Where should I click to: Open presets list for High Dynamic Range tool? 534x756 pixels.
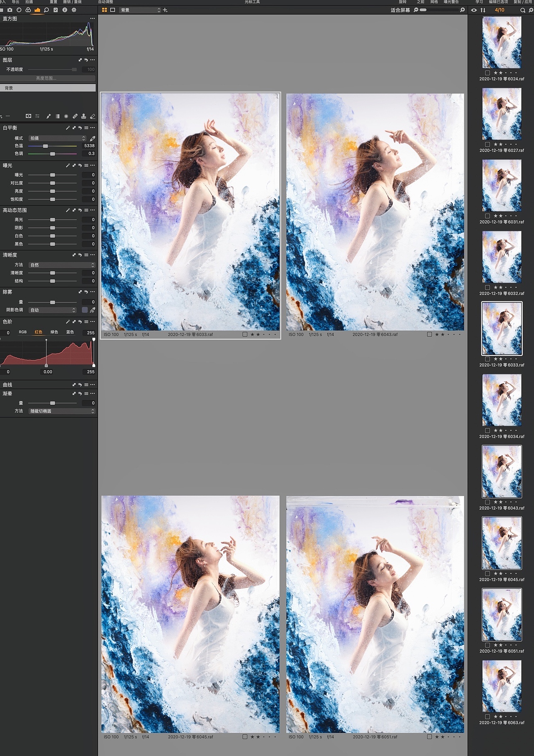[86, 210]
